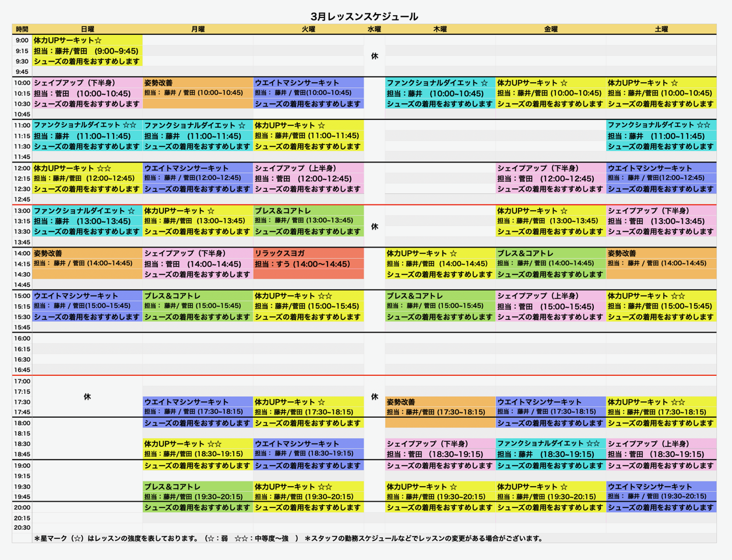Select the 時間 column header
732x560 pixels.
pyautogui.click(x=22, y=29)
